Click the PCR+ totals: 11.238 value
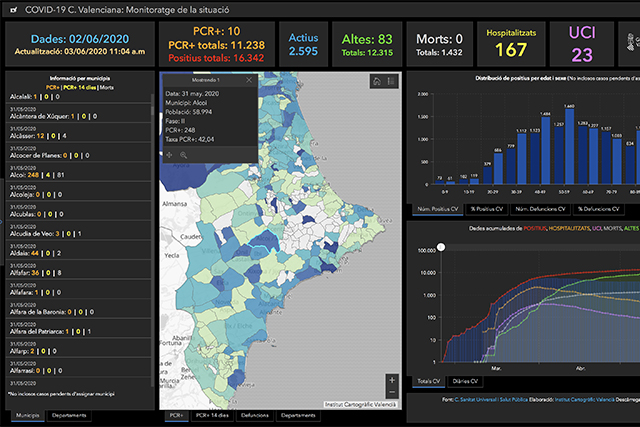 tap(217, 45)
